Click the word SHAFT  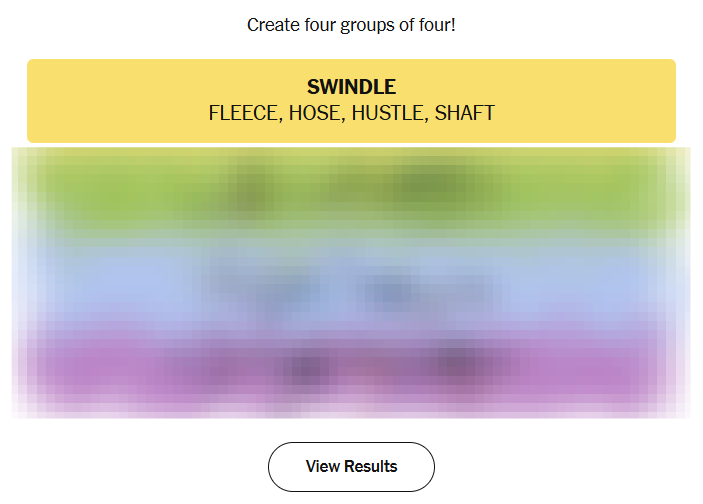(465, 113)
